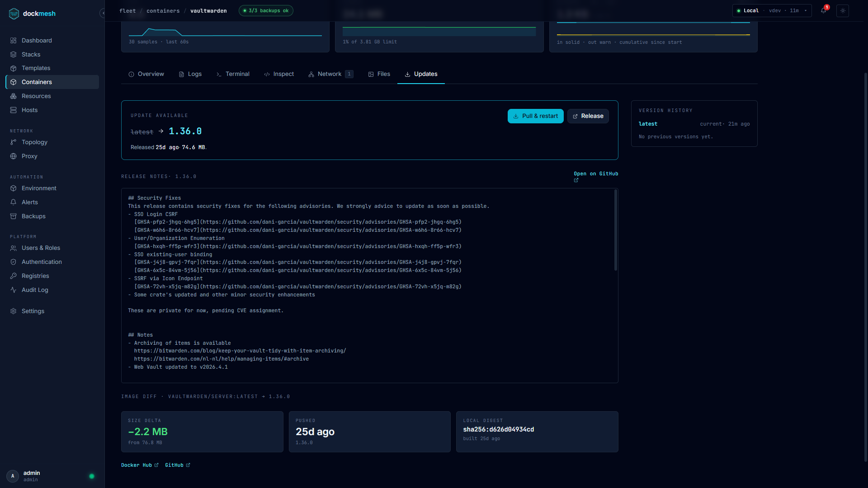Click the 1.36.0 version number
Screen dimensions: 868x488
coord(185,131)
